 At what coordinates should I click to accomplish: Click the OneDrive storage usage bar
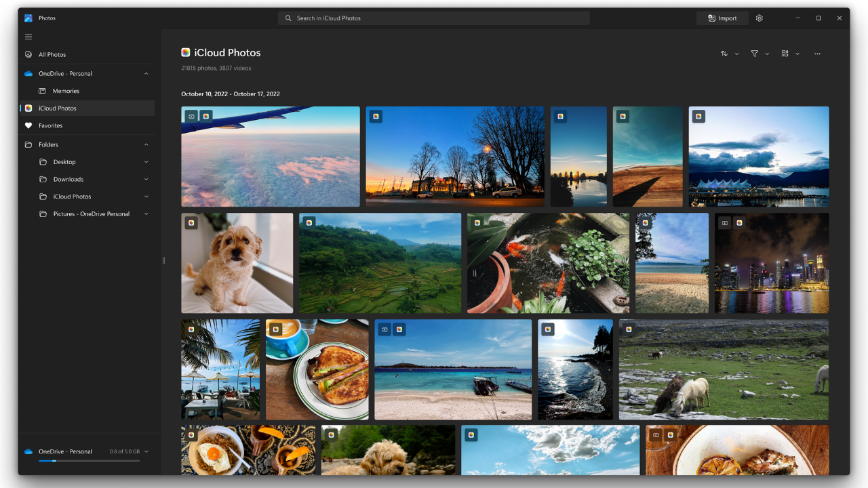[x=89, y=461]
